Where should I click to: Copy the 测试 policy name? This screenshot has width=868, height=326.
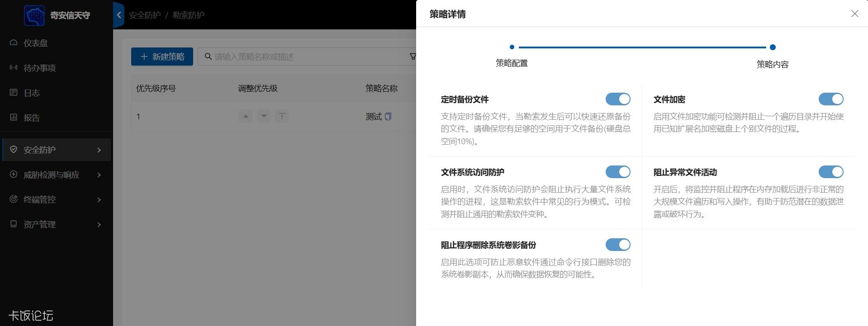[x=388, y=116]
